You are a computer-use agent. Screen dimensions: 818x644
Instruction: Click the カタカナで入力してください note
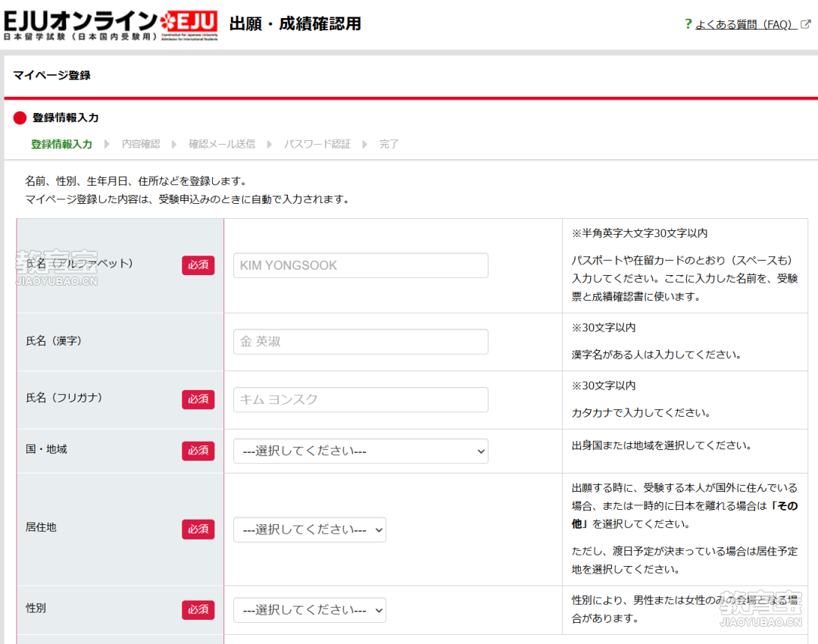642,413
